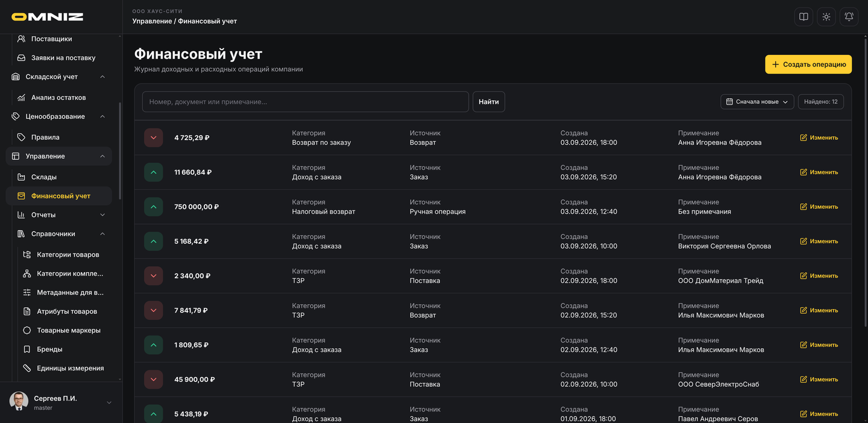The width and height of the screenshot is (868, 423).
Task: Click the OMNIZ logo
Action: tap(47, 17)
